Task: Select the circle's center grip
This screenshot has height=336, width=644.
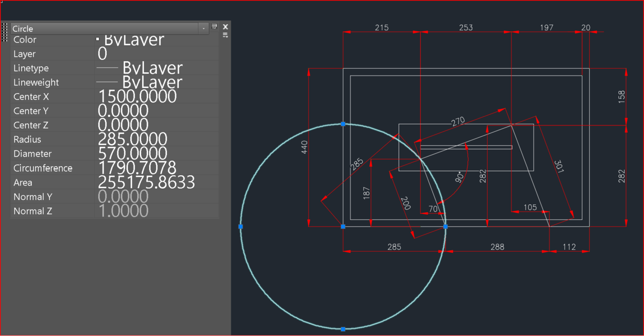Action: coord(343,227)
